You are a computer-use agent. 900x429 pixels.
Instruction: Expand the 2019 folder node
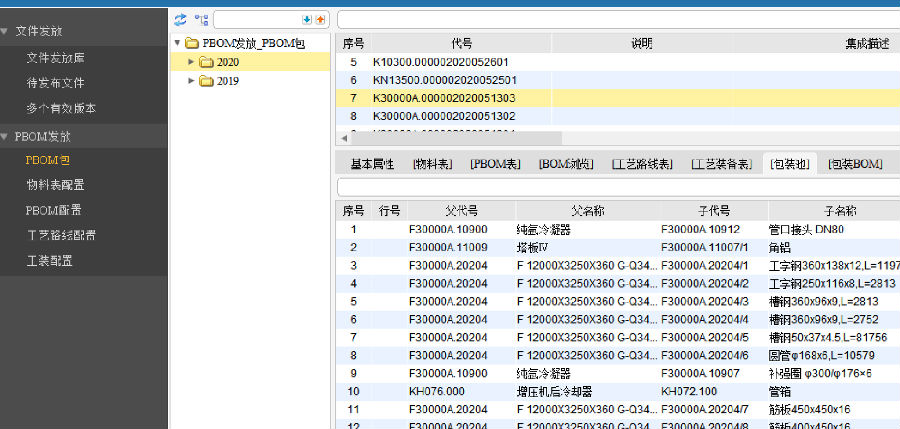click(x=192, y=81)
